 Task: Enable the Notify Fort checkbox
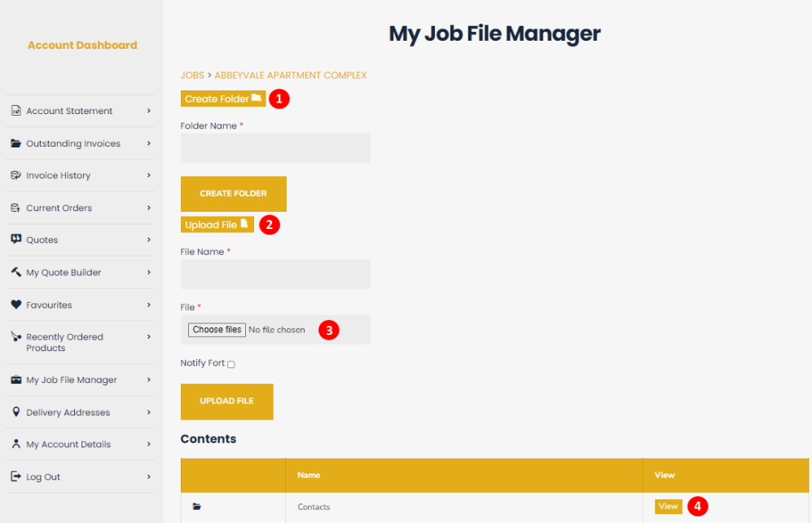click(x=230, y=363)
